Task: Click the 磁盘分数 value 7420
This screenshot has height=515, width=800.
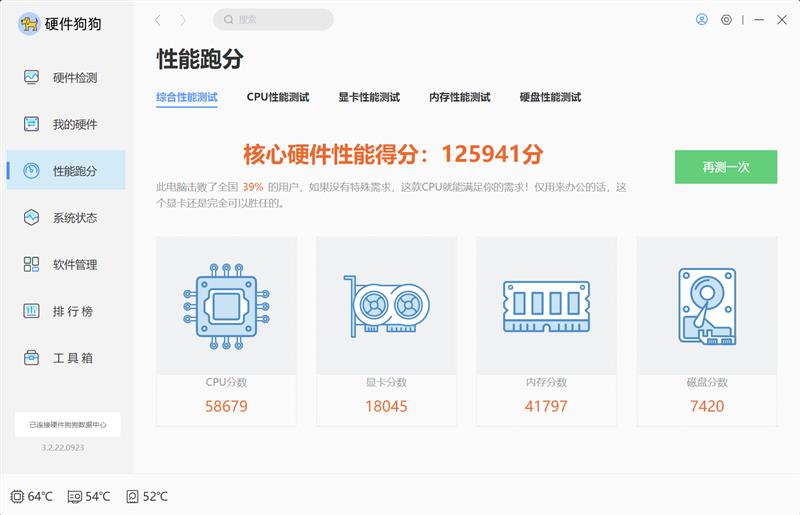Action: pyautogui.click(x=707, y=406)
